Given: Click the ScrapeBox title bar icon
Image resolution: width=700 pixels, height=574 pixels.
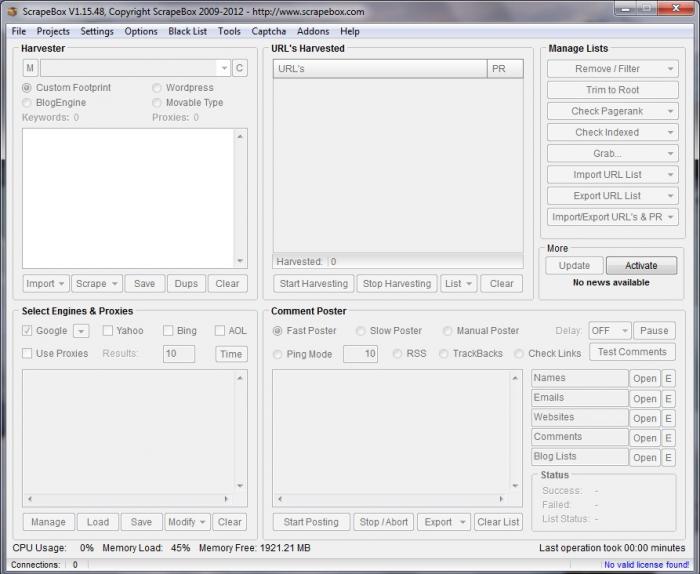Looking at the screenshot, I should [x=13, y=12].
